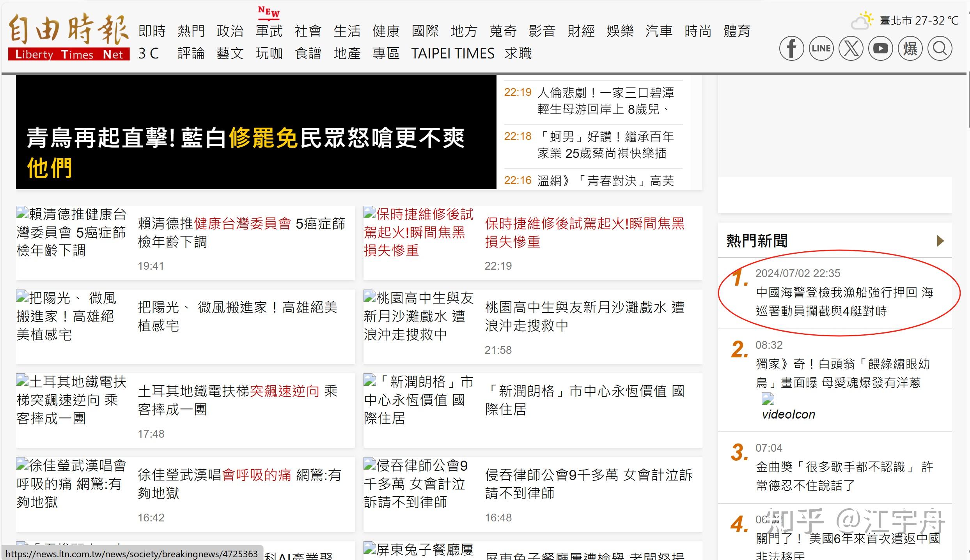Click the 臺北市 27-32 ℃ weather text
The image size is (970, 560).
(x=919, y=20)
